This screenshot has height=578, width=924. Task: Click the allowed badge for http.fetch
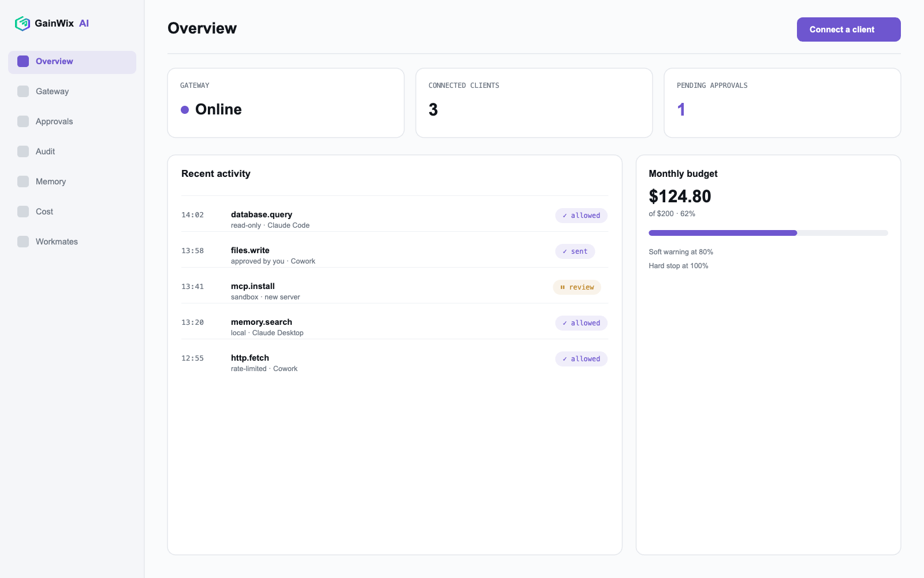(x=581, y=359)
